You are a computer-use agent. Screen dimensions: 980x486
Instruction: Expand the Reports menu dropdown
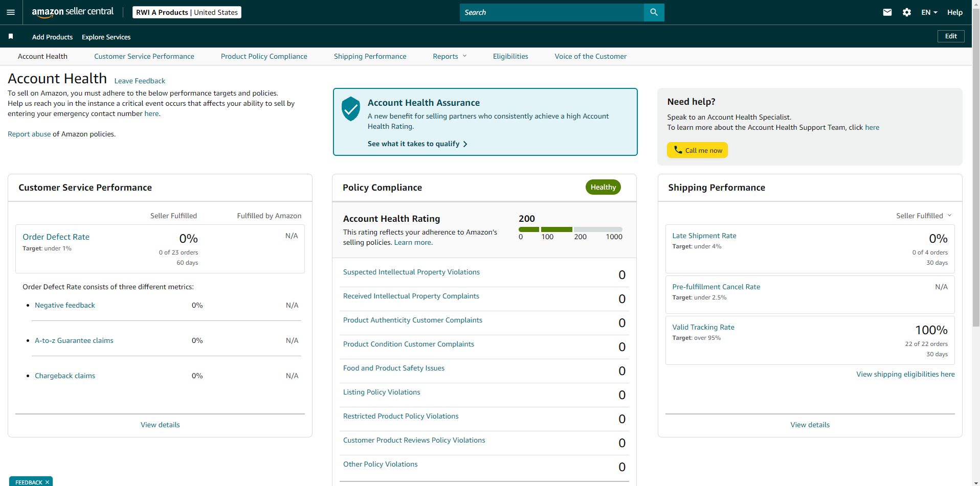point(450,56)
